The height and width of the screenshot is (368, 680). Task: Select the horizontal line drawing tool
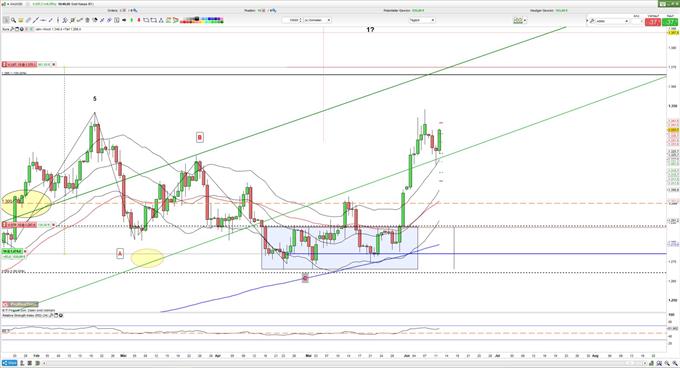43,20
